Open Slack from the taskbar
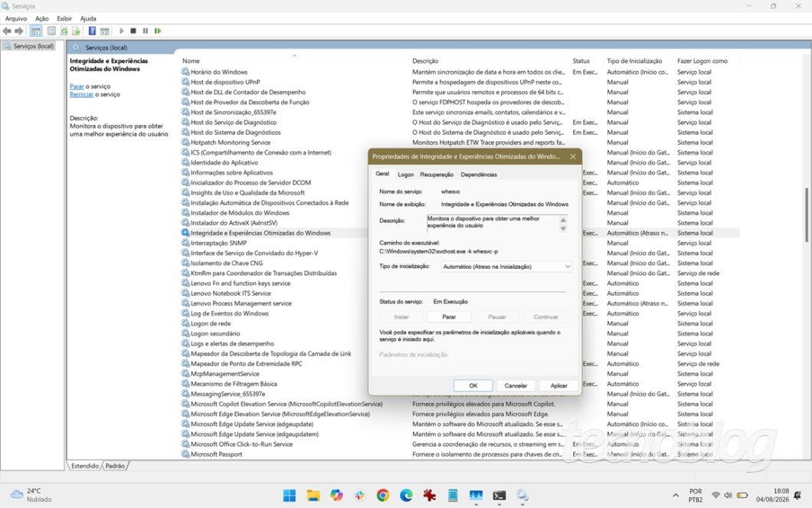This screenshot has height=508, width=812. pos(359,496)
